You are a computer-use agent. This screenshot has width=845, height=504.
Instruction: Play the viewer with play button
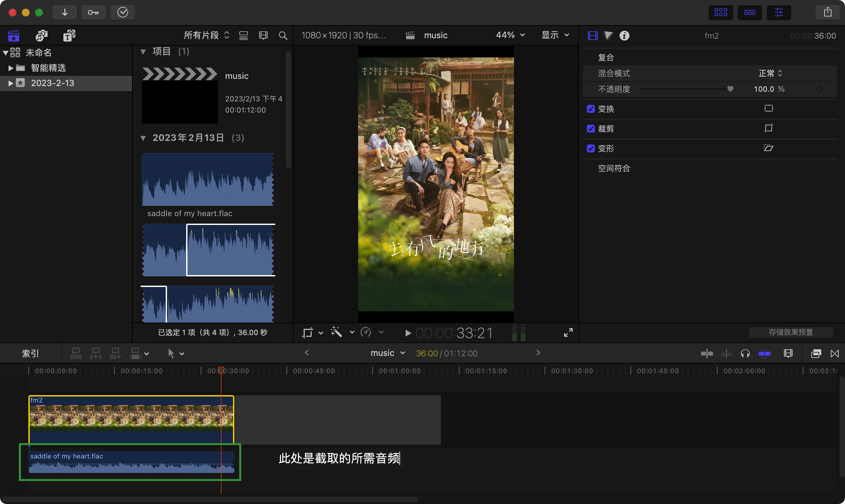tap(408, 333)
